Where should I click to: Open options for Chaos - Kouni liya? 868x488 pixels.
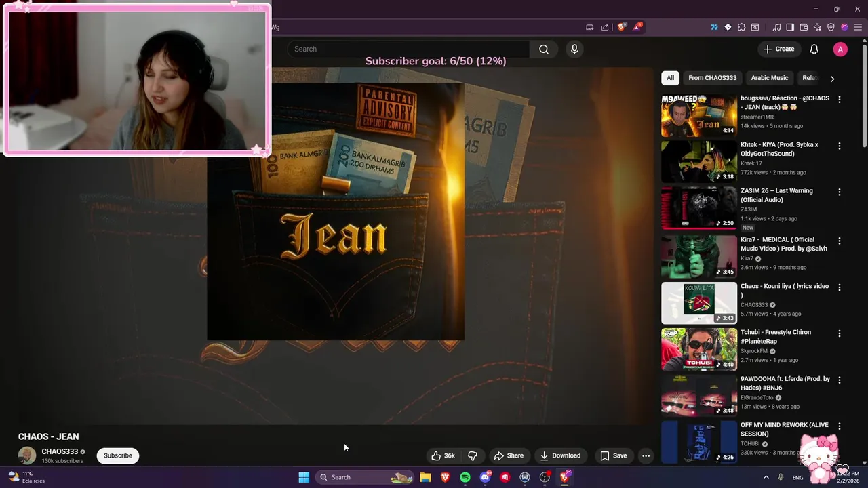pyautogui.click(x=840, y=287)
